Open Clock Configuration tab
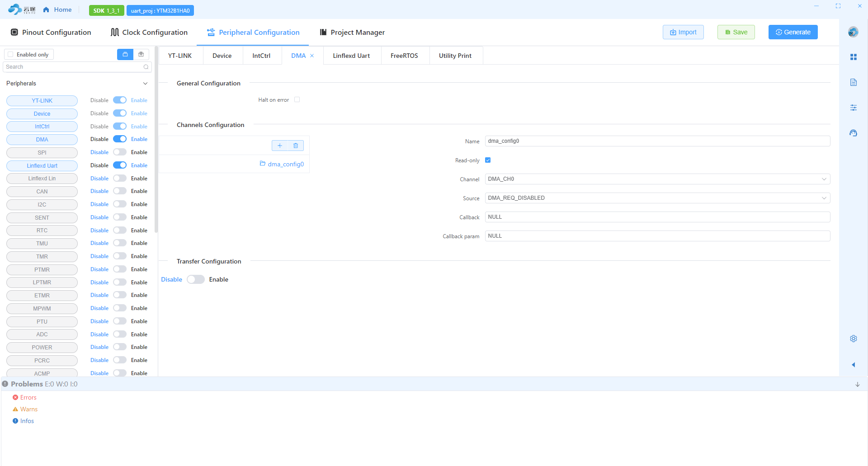This screenshot has width=868, height=466. pyautogui.click(x=149, y=33)
